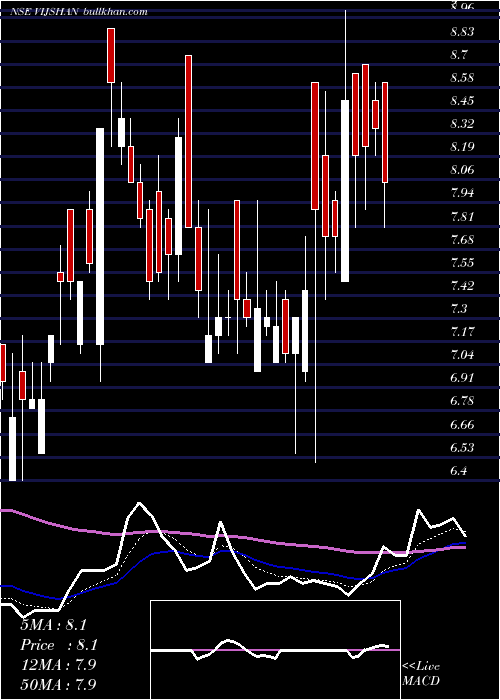The height and width of the screenshot is (700, 500).
Task: Click the 7.3 price axis label
Action: [x=459, y=308]
